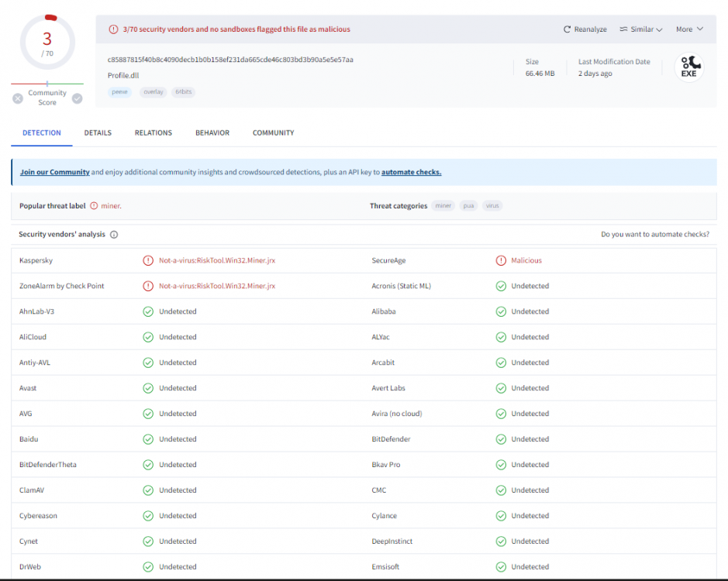Vote negative with the community score X button

pos(18,98)
